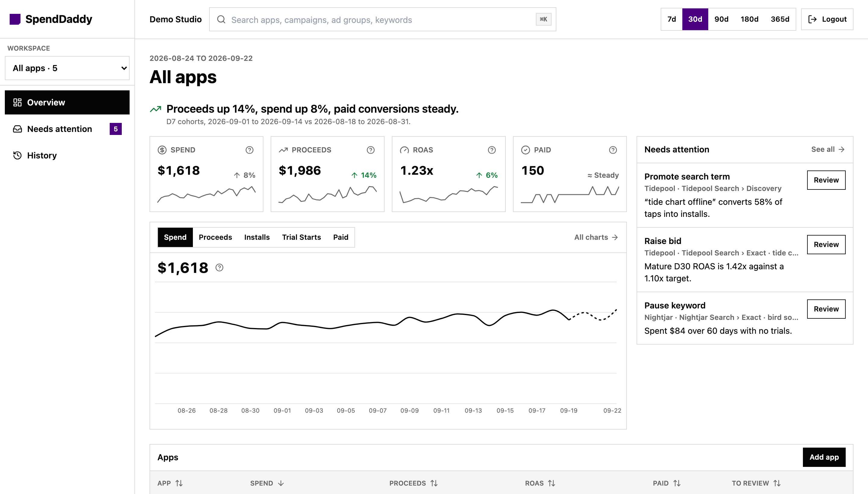Click the green trend arrow beside the headline

click(156, 109)
